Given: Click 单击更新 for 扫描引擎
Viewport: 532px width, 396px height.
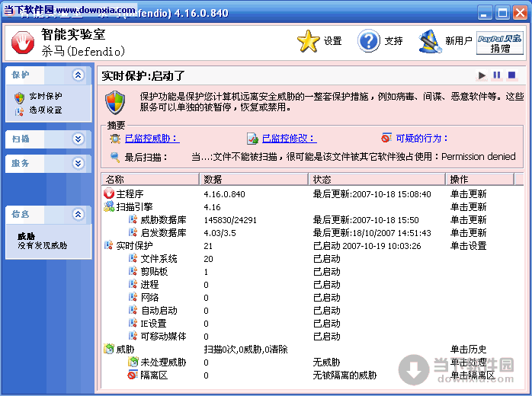Looking at the screenshot, I should [469, 207].
